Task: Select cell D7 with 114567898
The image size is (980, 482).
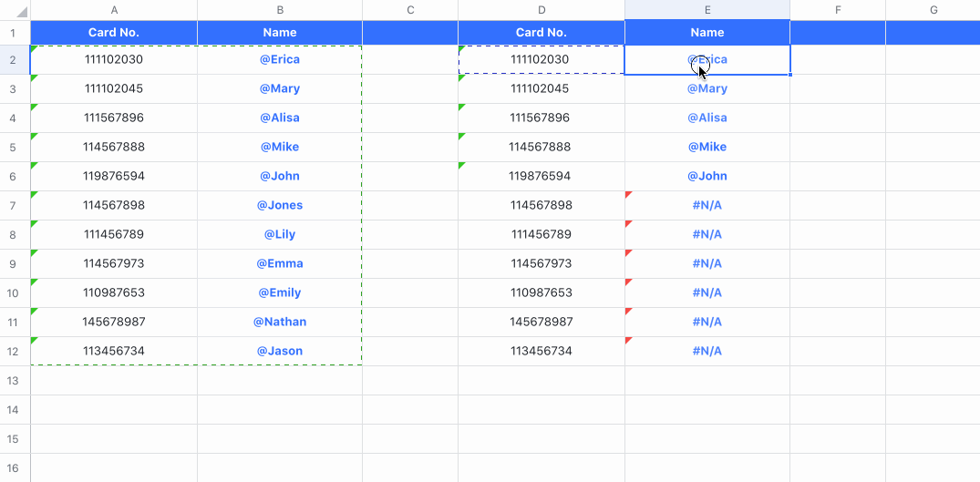Action: [542, 205]
